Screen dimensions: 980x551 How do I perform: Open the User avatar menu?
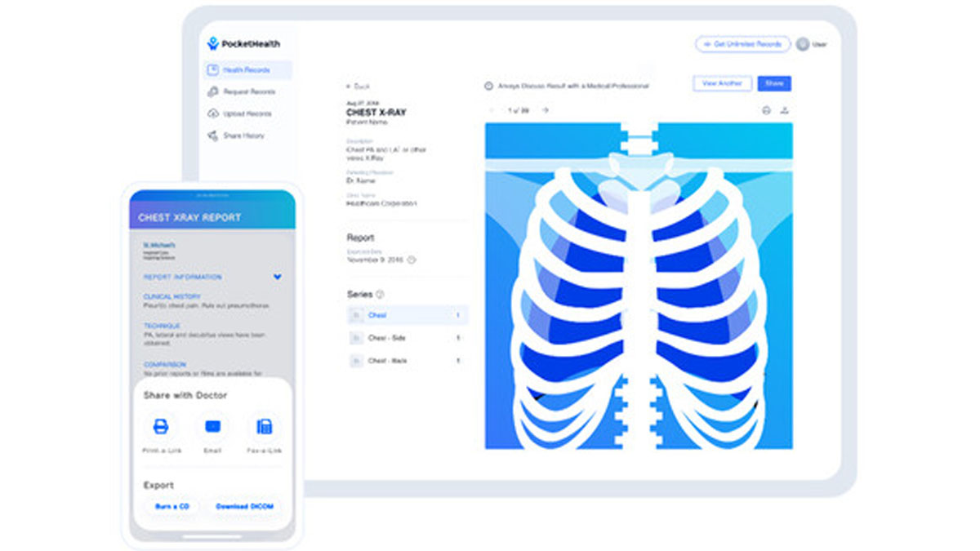coord(803,44)
